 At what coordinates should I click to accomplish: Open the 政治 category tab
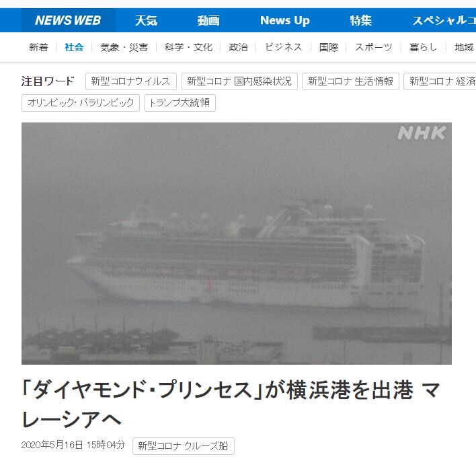pyautogui.click(x=238, y=47)
